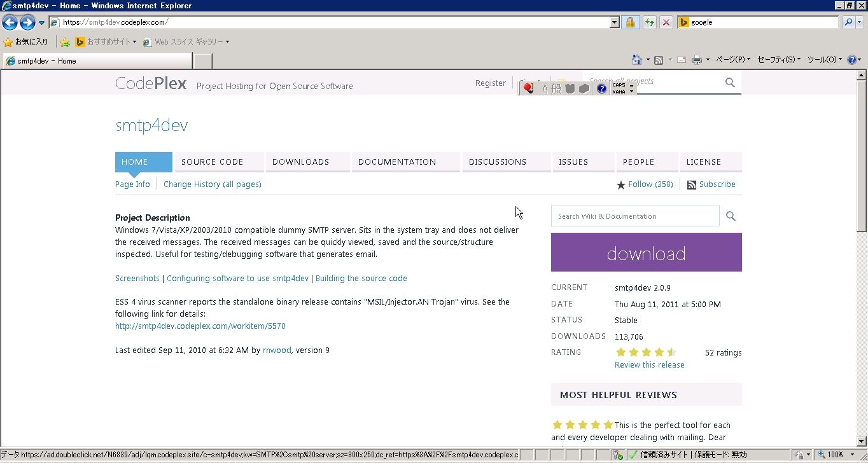868x463 pixels.
Task: Click the IME input mode A icon
Action: [x=544, y=88]
